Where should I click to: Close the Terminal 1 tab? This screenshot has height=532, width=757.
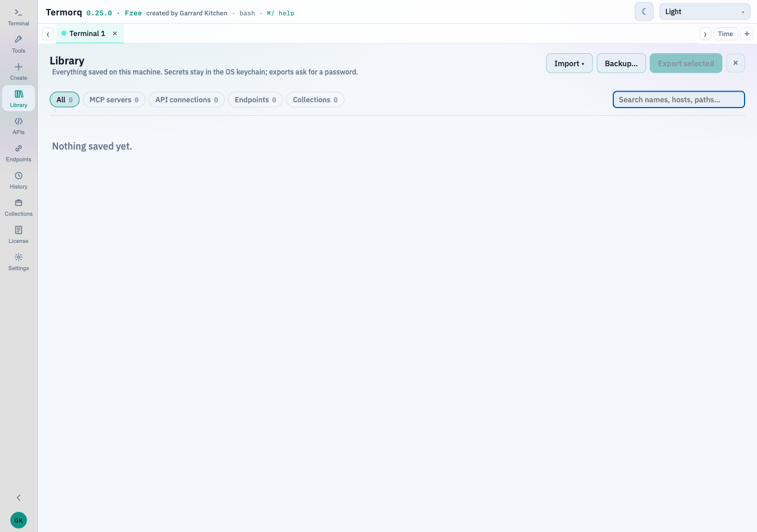(x=115, y=34)
